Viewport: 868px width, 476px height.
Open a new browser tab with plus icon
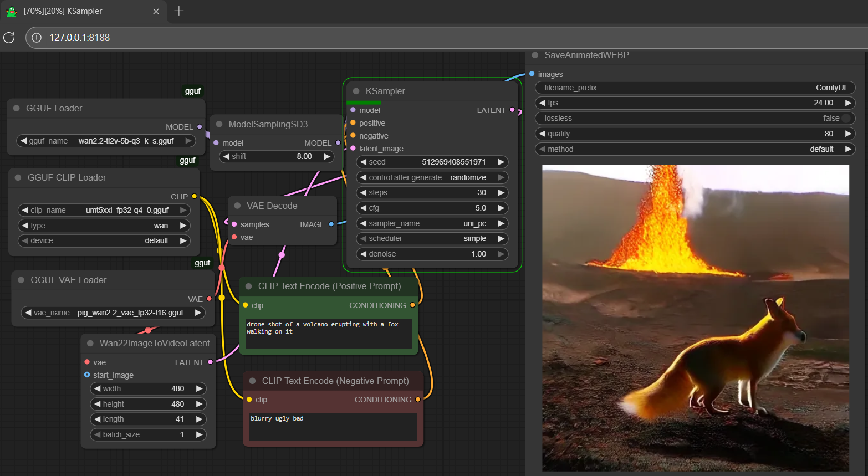tap(178, 11)
